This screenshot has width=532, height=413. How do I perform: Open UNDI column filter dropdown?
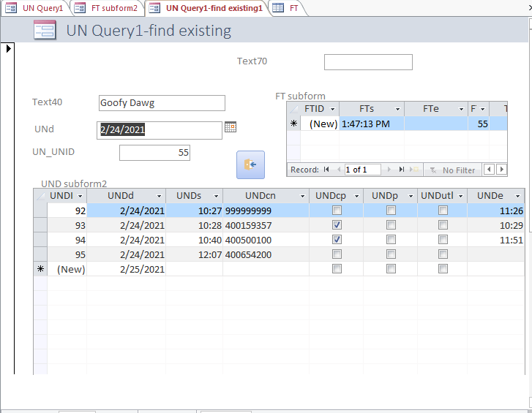80,196
